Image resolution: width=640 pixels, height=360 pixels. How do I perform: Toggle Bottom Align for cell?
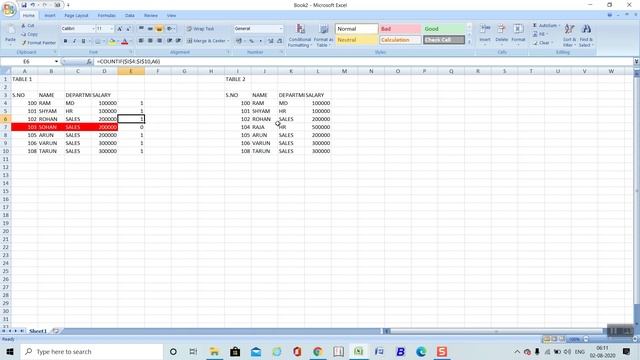(x=159, y=29)
